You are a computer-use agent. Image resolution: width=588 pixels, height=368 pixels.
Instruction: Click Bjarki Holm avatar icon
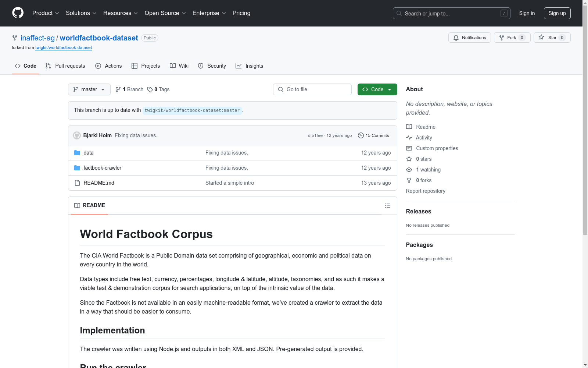click(77, 135)
